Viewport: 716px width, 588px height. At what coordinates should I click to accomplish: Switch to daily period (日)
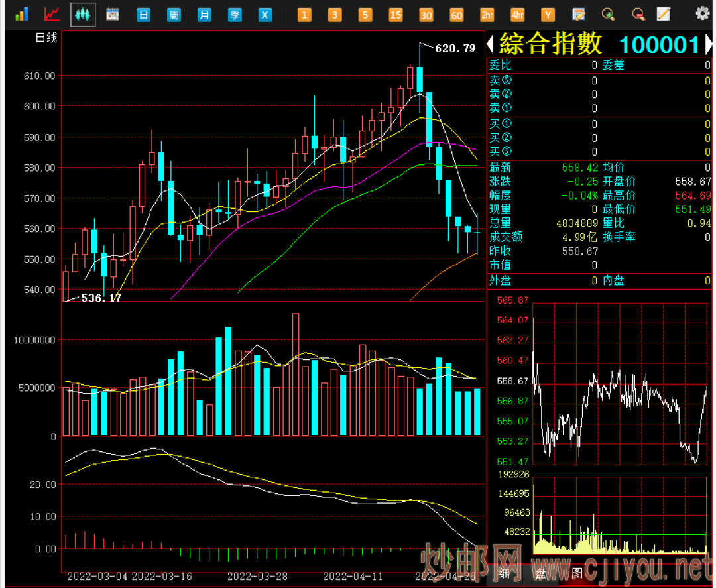[x=143, y=15]
